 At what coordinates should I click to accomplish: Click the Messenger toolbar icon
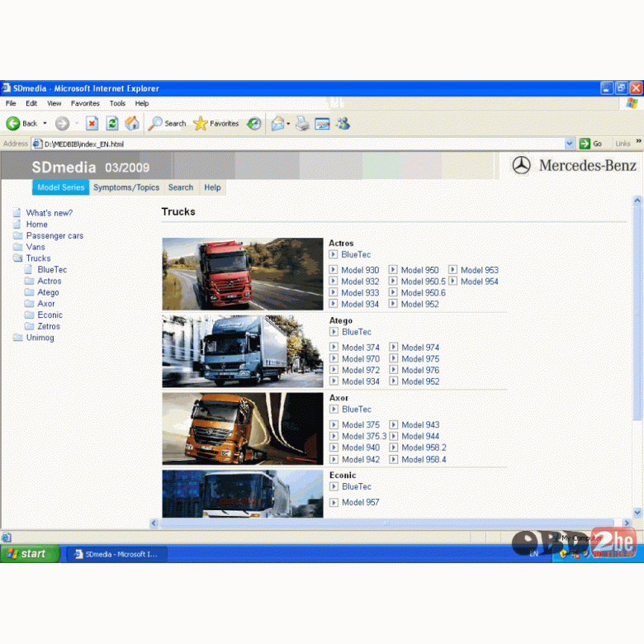pyautogui.click(x=343, y=123)
